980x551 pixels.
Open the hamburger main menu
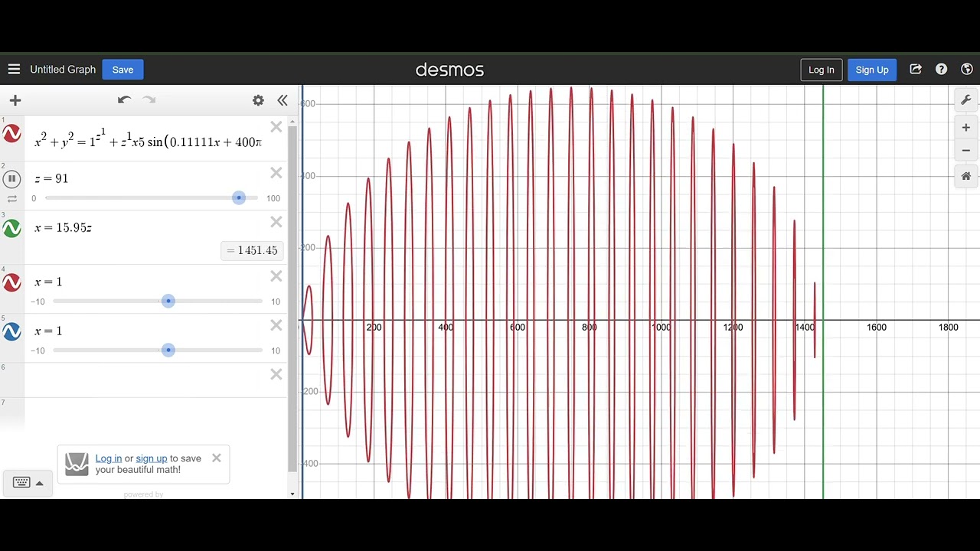click(14, 70)
